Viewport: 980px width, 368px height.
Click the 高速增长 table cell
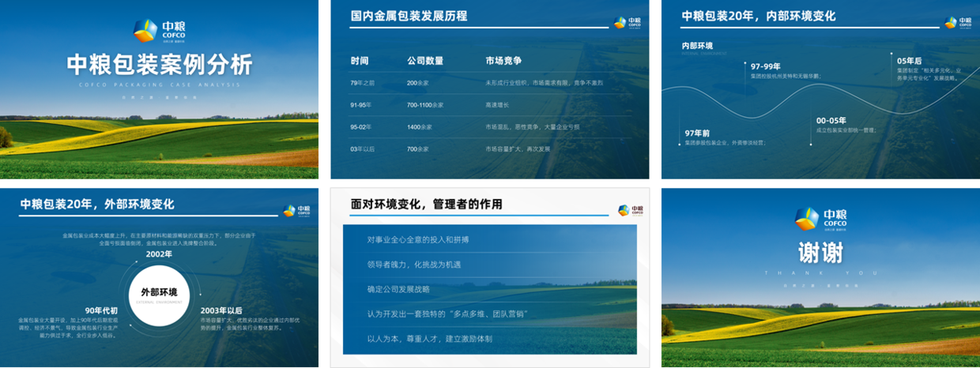point(497,104)
